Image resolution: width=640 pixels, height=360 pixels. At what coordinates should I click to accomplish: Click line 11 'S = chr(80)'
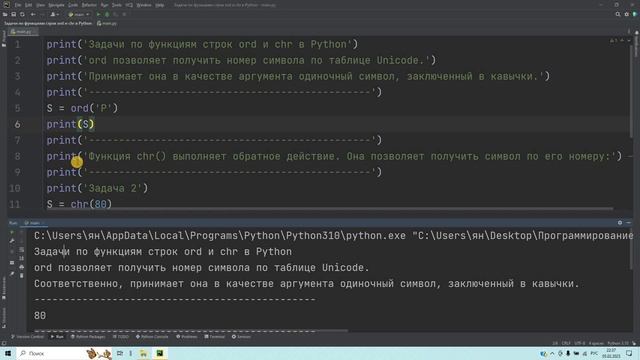[x=79, y=204]
